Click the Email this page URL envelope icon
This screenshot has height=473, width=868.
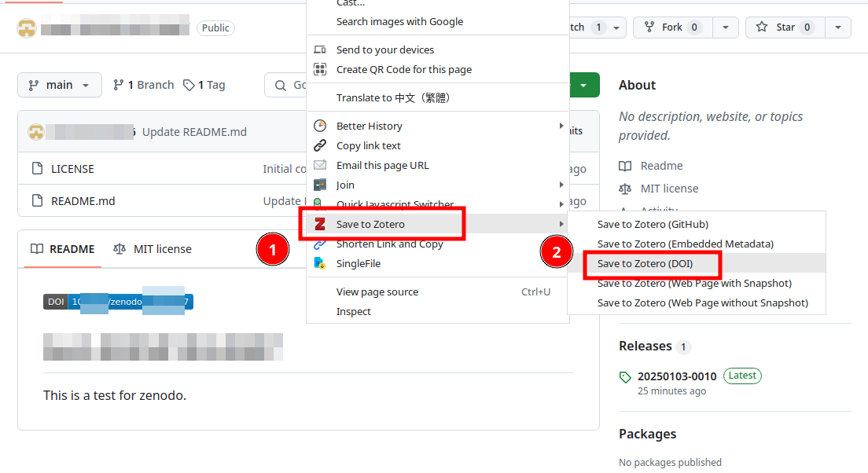(x=320, y=165)
